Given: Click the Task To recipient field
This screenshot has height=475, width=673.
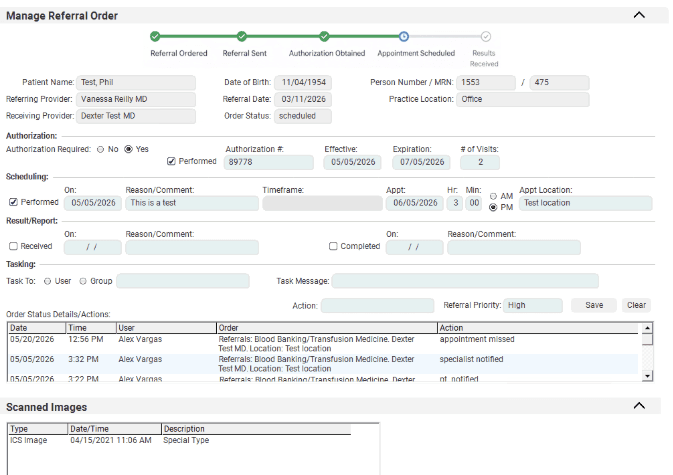Looking at the screenshot, I should click(183, 281).
